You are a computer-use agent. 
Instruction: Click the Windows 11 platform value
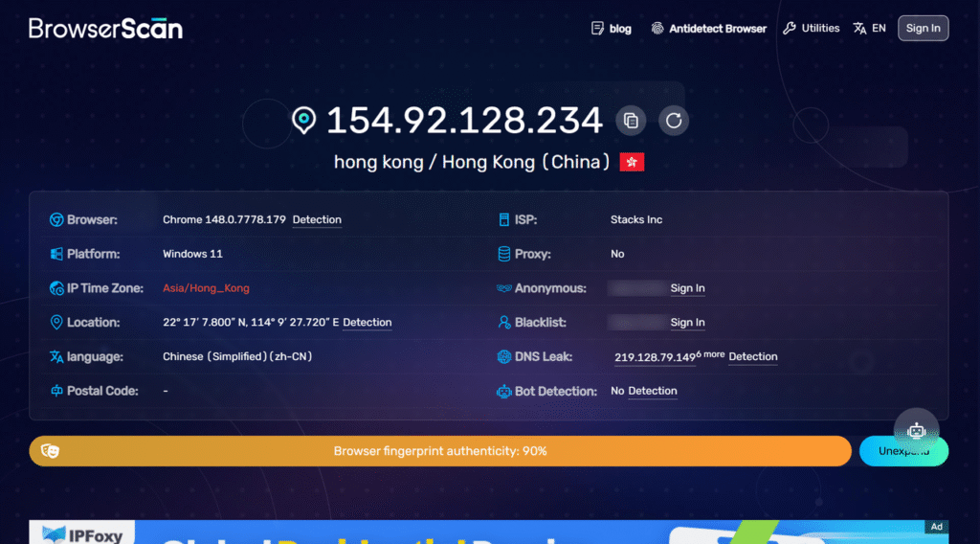(192, 254)
